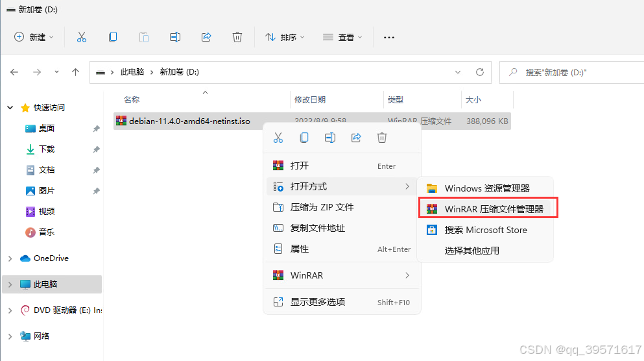Click 此电脑 in the address bar breadcrumb
Screen dimensions: 644x361
point(132,72)
